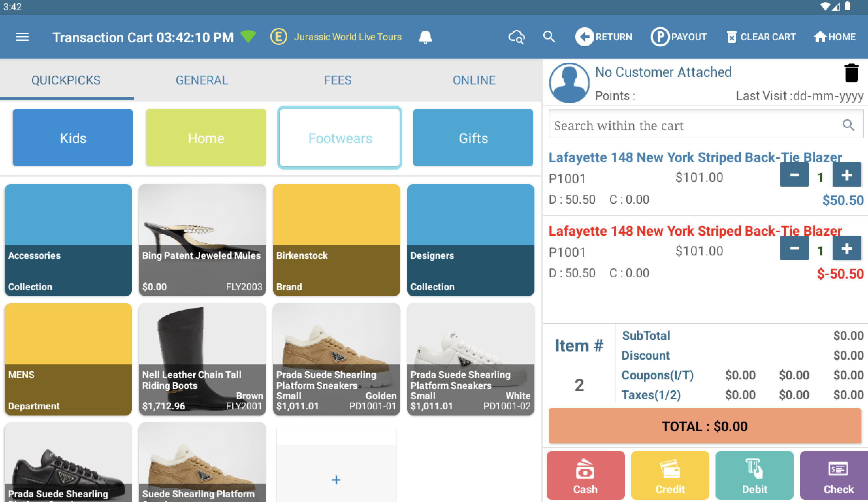Open the hamburger navigation menu
Viewport: 868px width, 502px height.
(x=22, y=37)
